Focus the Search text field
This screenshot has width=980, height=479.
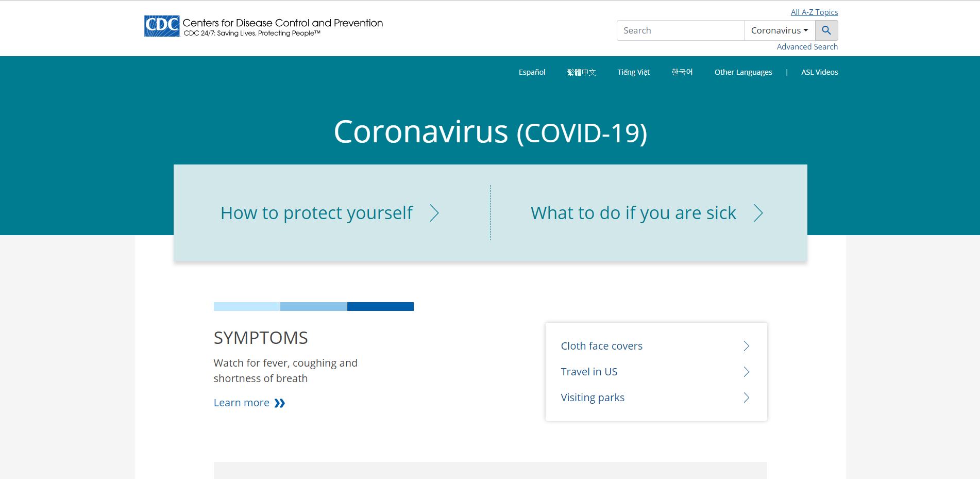[x=681, y=30]
